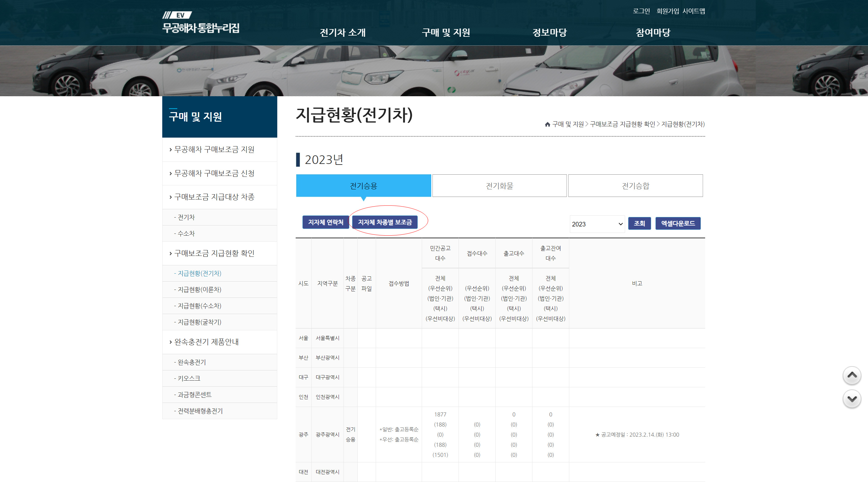
Task: Click the 일반: 출고등록순 text for 광주
Action: click(x=399, y=430)
